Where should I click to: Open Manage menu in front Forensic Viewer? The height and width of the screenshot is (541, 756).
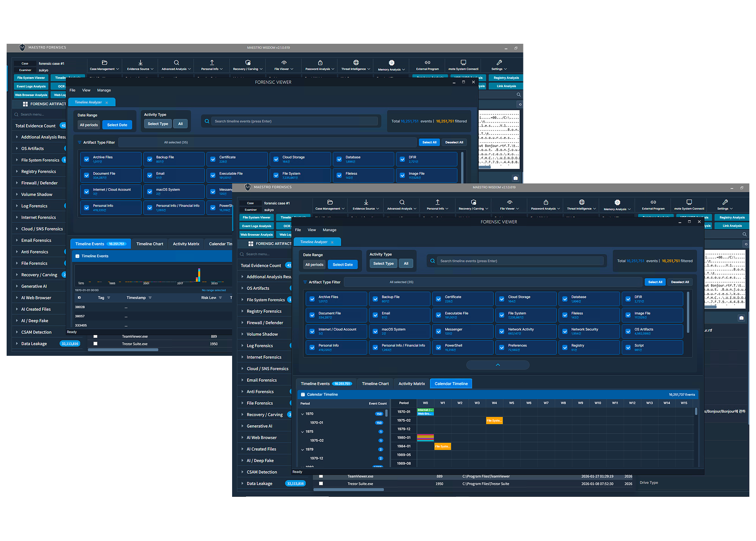pos(329,230)
